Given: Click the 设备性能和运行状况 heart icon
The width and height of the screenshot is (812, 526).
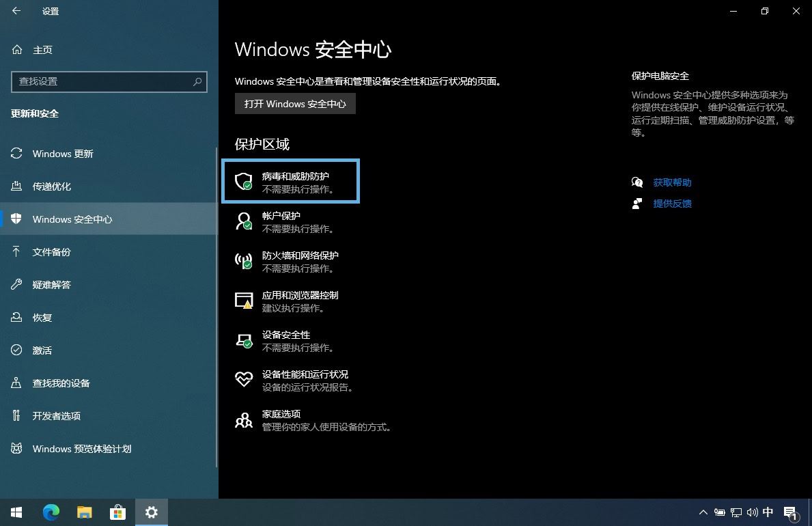Looking at the screenshot, I should pos(243,379).
